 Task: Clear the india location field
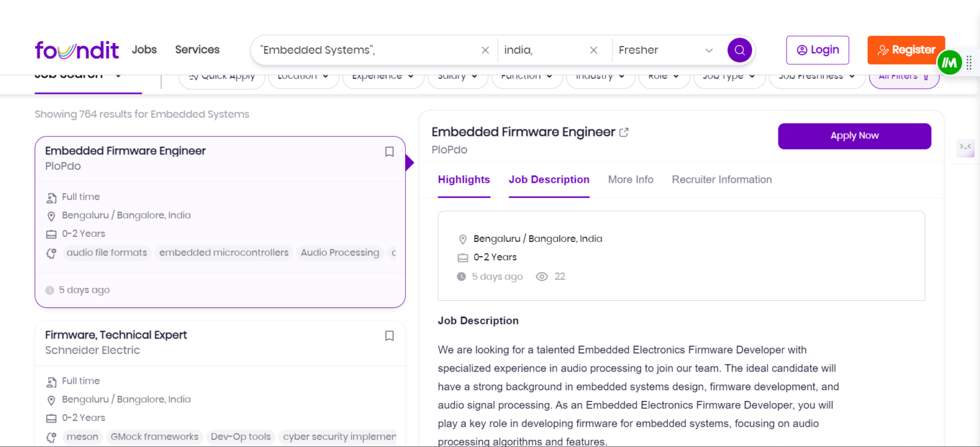(593, 50)
